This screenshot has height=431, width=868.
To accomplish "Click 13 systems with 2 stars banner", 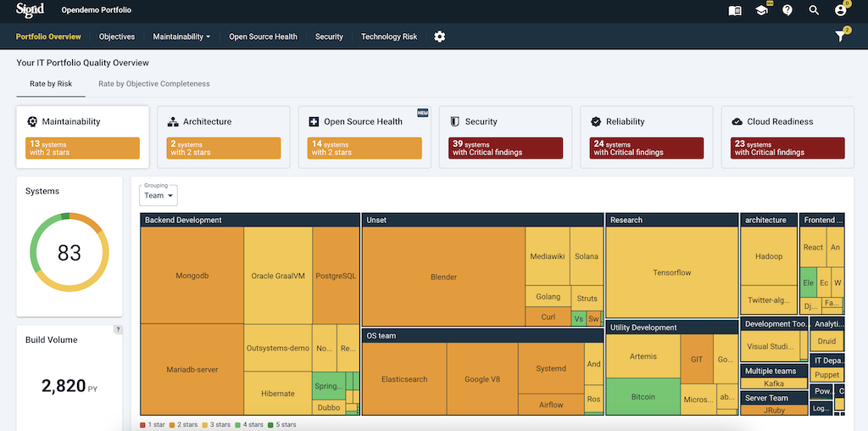I will (82, 148).
